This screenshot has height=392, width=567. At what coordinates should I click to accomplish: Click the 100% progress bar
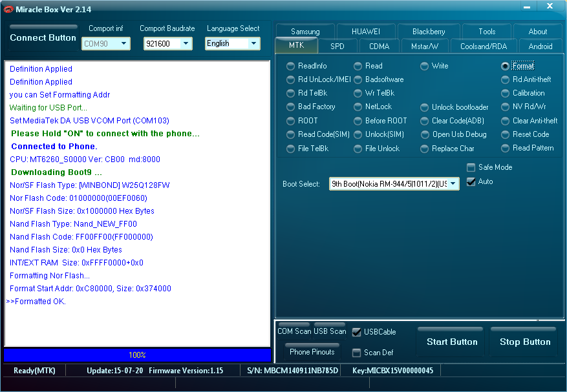(x=138, y=355)
